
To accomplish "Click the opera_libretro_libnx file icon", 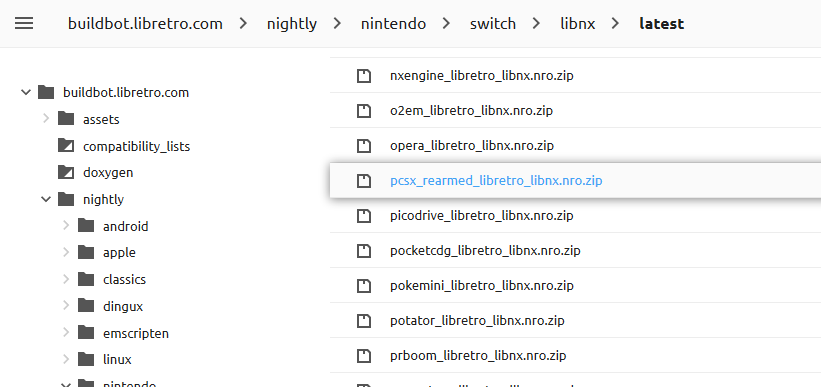I will pos(363,146).
